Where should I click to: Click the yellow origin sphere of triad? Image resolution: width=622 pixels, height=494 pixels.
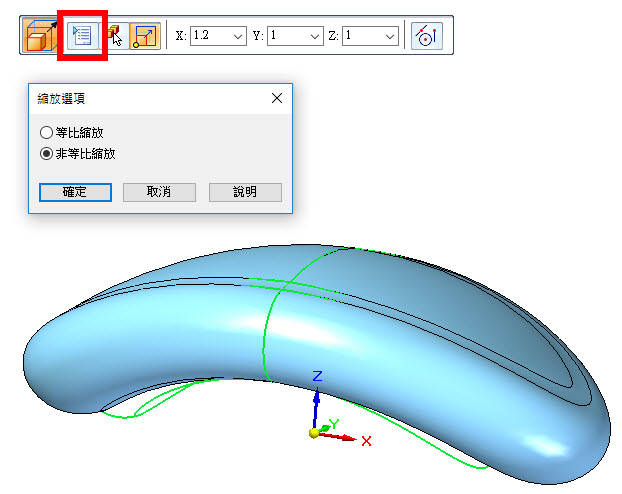(x=314, y=433)
